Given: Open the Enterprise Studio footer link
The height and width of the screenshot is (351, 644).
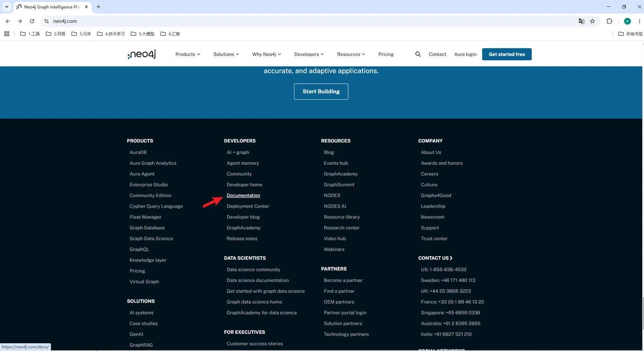Looking at the screenshot, I should 149,185.
